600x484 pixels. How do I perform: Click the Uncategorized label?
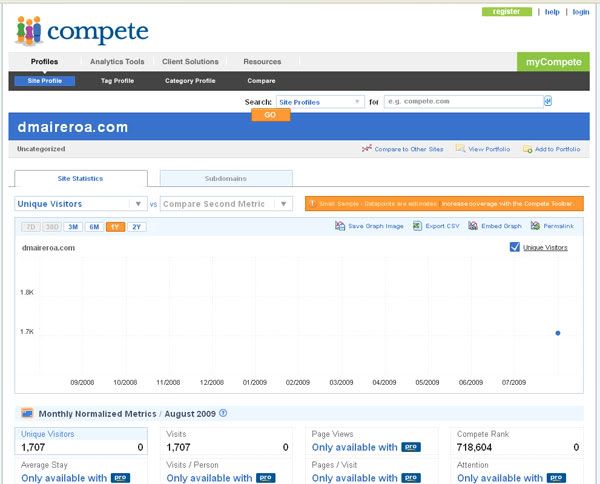point(41,149)
